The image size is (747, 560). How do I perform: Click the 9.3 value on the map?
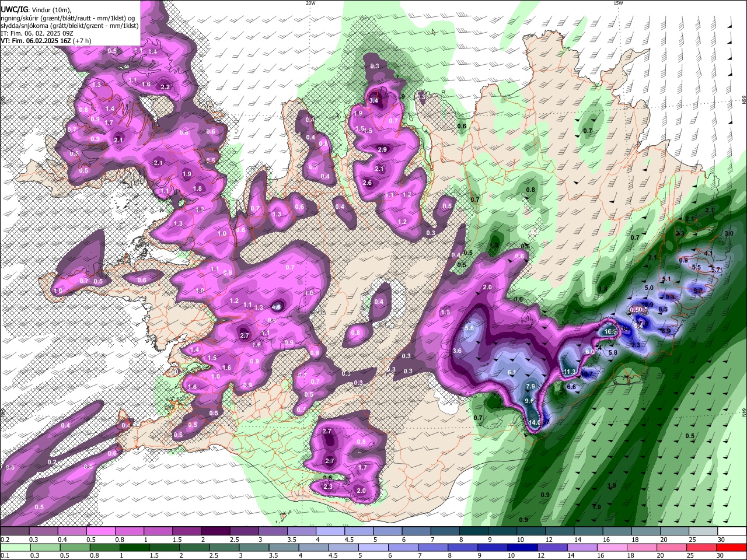[x=636, y=345]
